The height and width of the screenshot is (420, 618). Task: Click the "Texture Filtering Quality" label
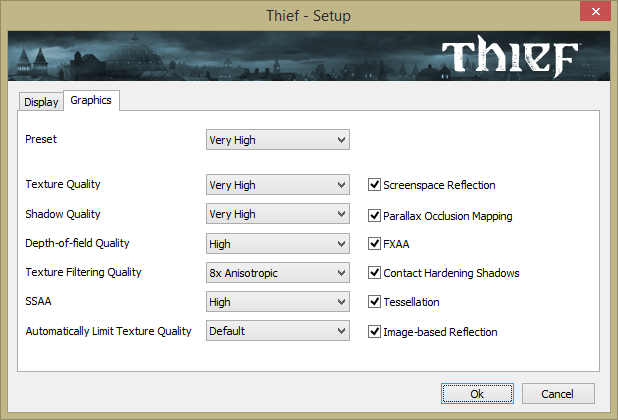click(x=83, y=272)
